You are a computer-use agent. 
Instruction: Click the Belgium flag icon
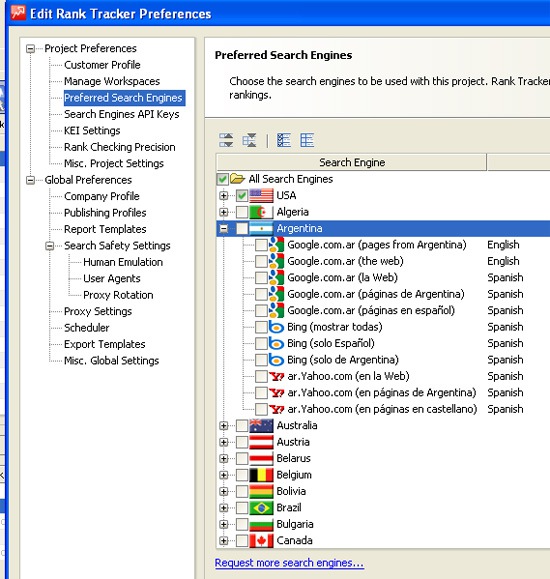point(261,475)
